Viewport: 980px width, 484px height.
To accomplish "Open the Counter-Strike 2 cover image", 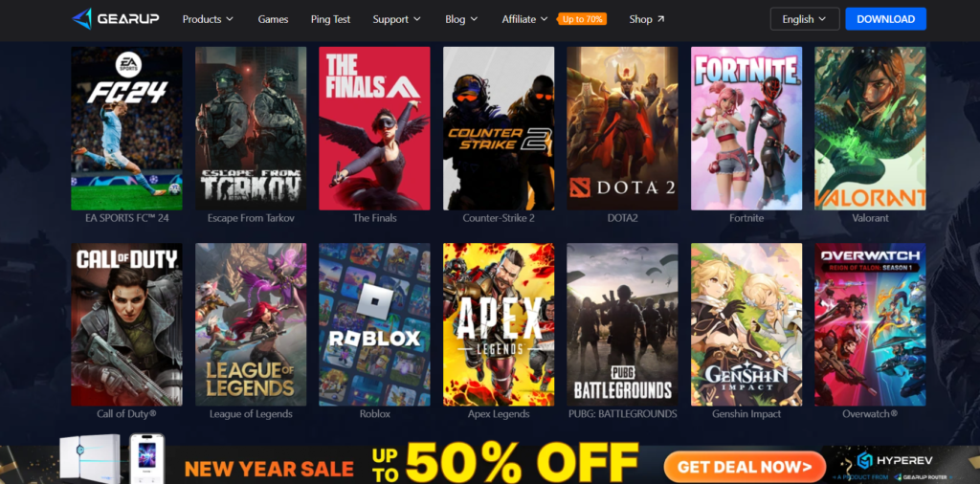I will (x=499, y=128).
